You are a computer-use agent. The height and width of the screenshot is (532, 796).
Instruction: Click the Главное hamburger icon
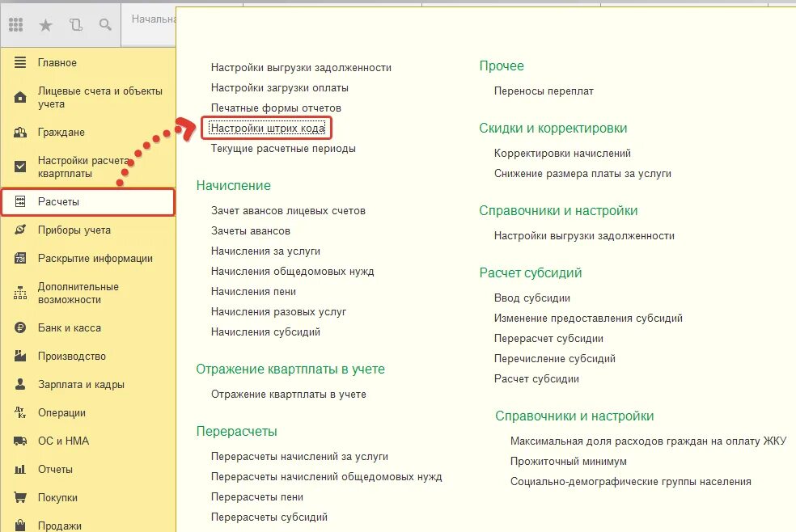pos(20,62)
